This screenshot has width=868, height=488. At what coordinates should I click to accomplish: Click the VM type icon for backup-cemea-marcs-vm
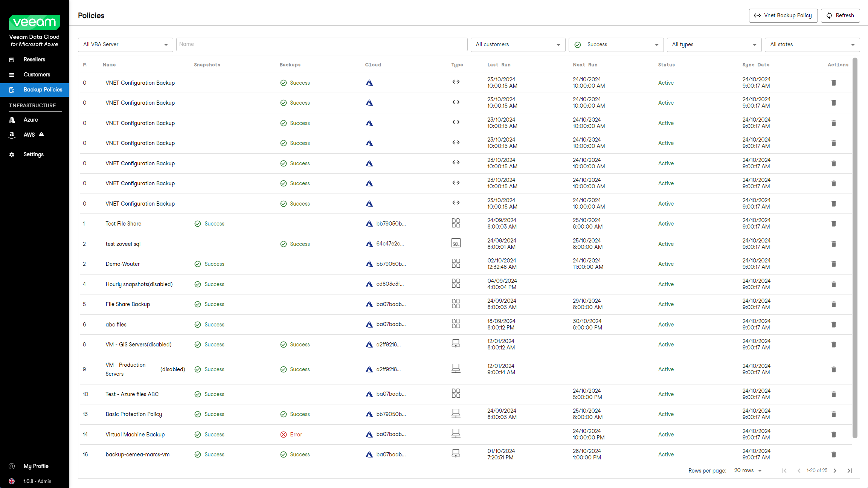[456, 454]
